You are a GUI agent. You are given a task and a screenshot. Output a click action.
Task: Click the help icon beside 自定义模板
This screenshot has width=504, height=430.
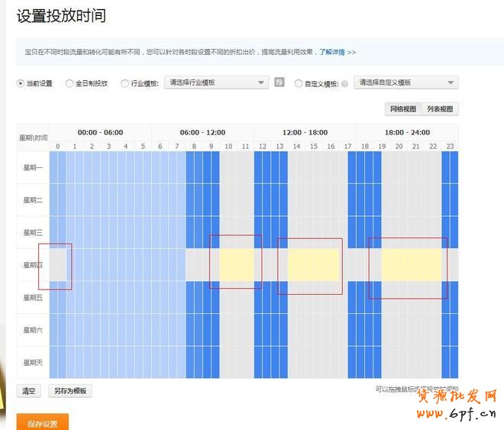344,83
